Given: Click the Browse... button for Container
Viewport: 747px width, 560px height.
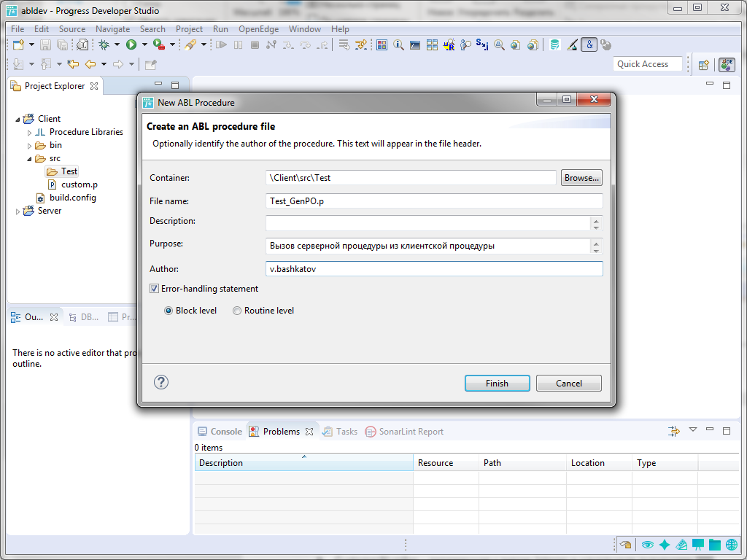Looking at the screenshot, I should (x=581, y=178).
